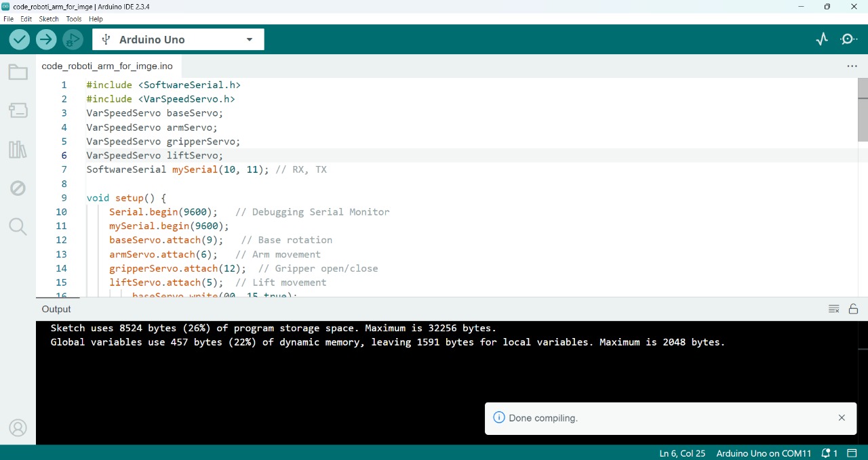Click the Upload arrow button
This screenshot has width=868, height=460.
coord(46,39)
